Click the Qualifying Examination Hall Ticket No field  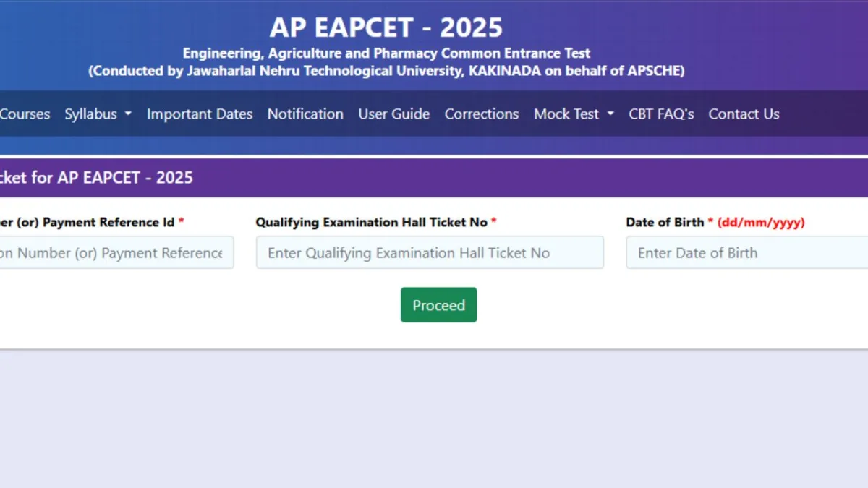coord(430,253)
